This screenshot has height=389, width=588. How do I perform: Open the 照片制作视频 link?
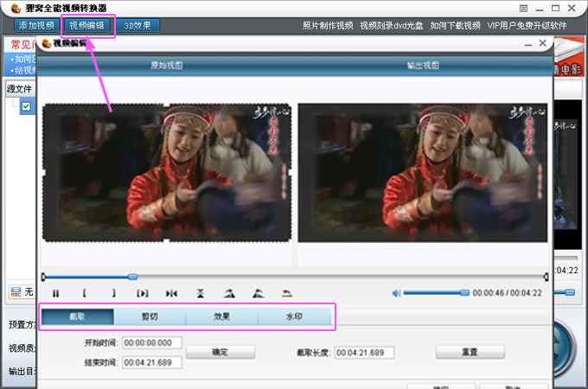328,25
